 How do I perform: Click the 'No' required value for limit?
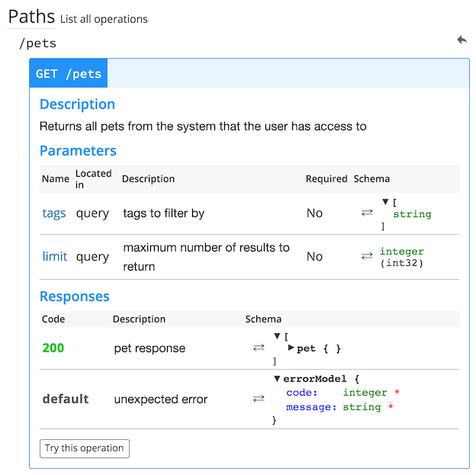[x=314, y=256]
